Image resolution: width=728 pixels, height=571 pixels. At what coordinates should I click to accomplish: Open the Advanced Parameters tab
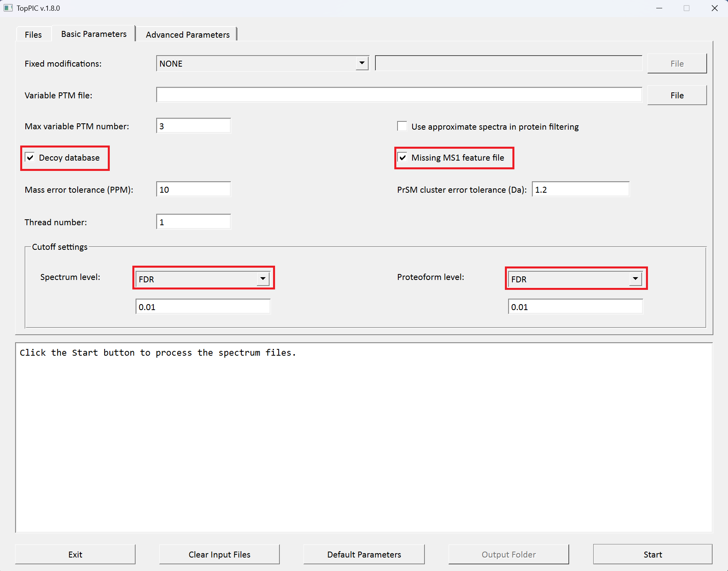[x=187, y=35]
